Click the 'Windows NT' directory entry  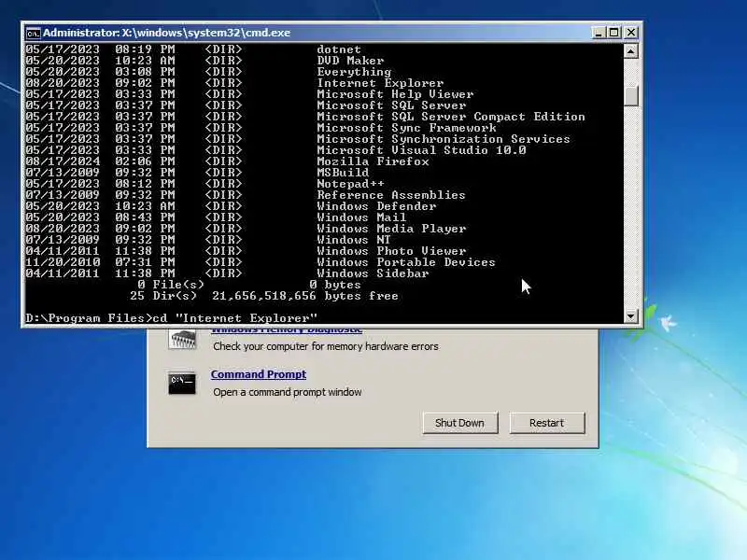point(354,240)
